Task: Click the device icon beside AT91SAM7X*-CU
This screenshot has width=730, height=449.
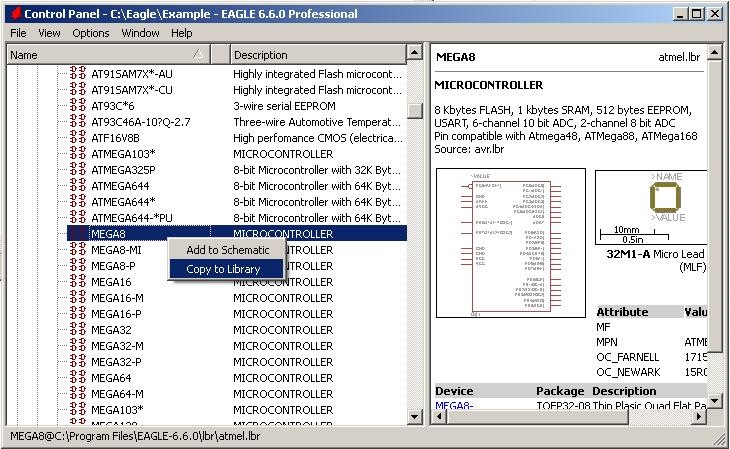Action: point(78,89)
